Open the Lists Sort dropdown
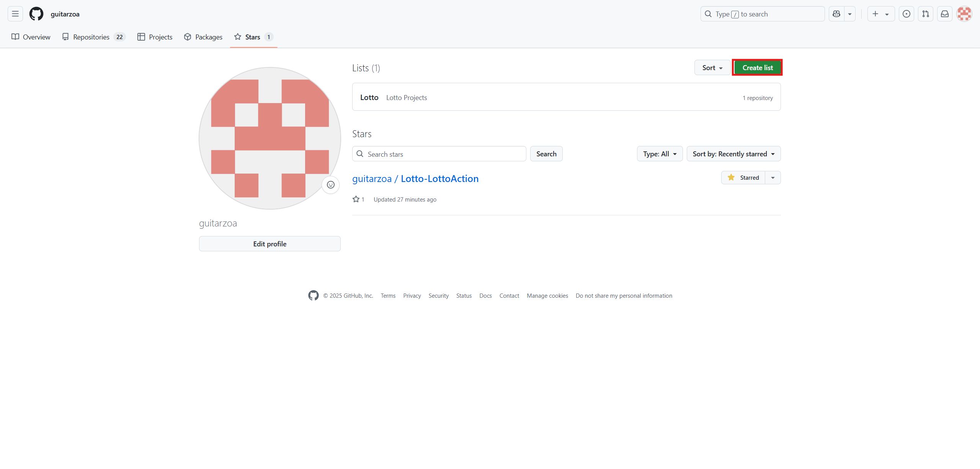Viewport: 980px width, 469px height. coord(712,67)
